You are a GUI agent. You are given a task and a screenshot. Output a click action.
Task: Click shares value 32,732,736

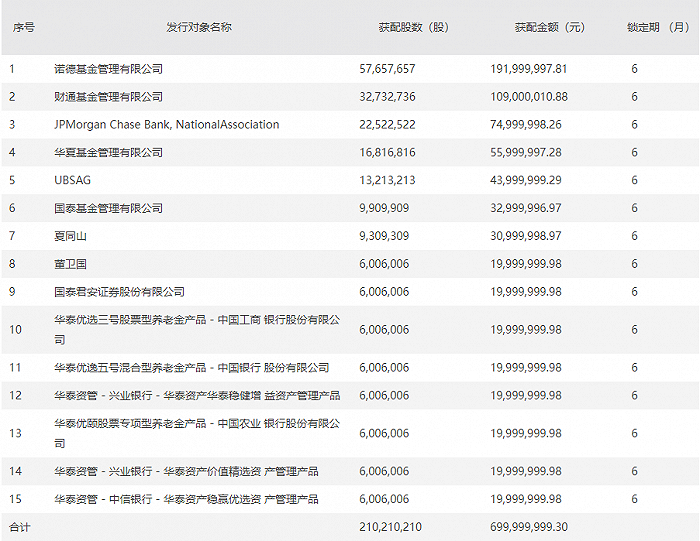coord(388,97)
